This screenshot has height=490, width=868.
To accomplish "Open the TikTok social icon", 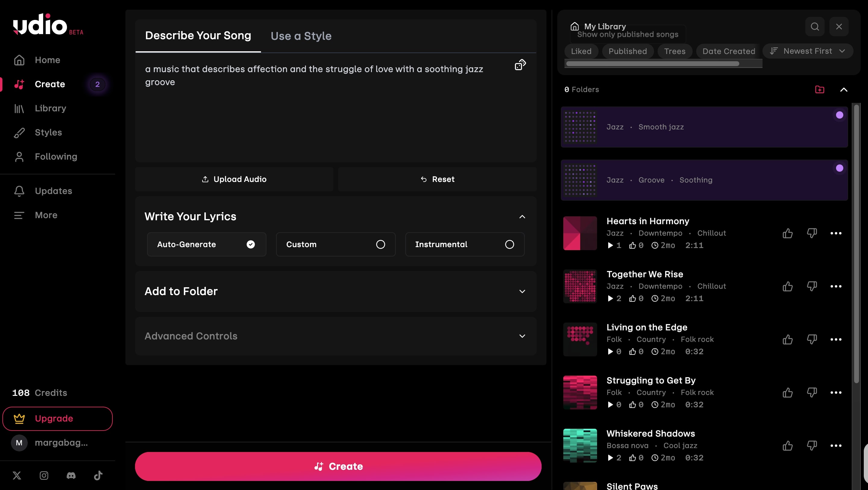I will [x=98, y=476].
